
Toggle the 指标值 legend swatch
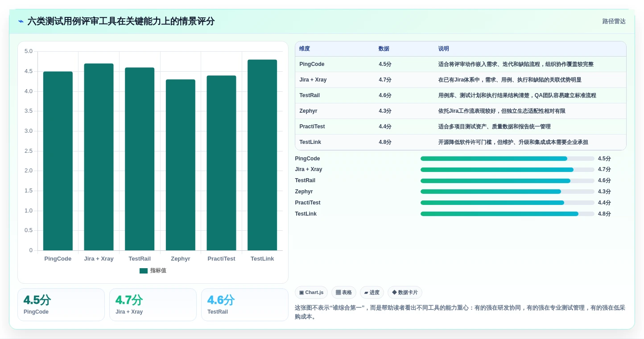click(144, 271)
